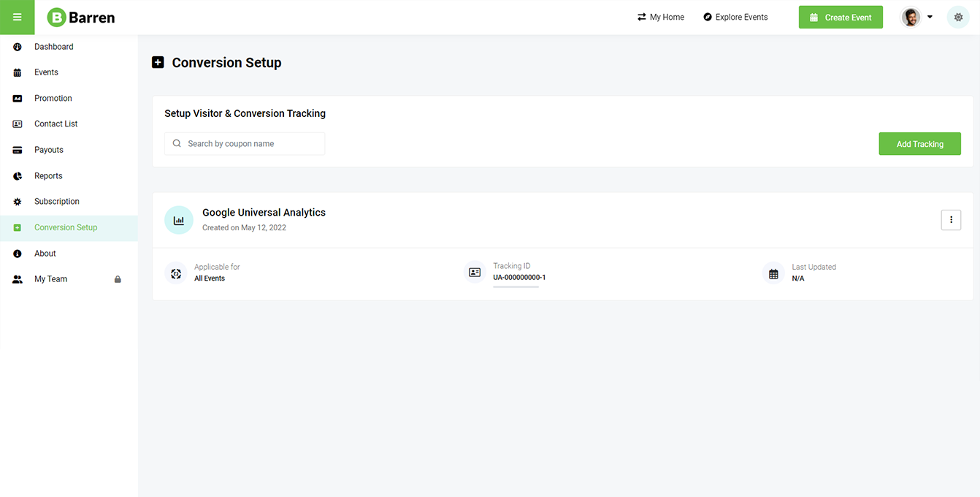980x497 pixels.
Task: Click the Promotion ad icon in sidebar
Action: [x=18, y=99]
